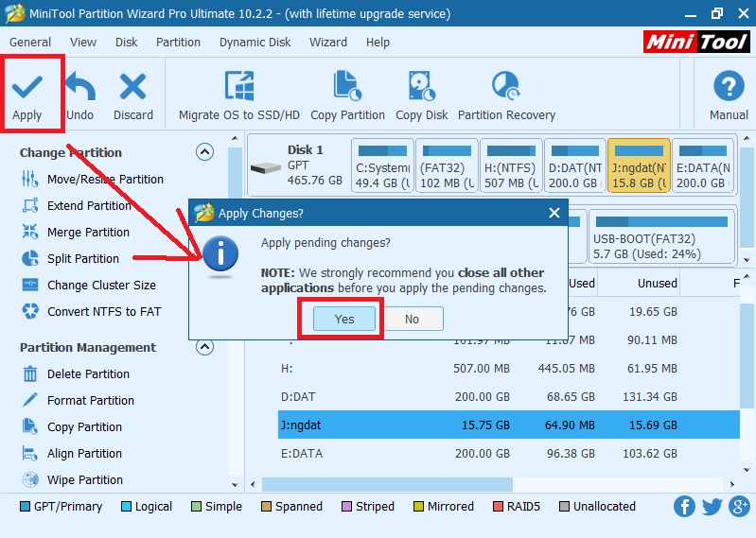Select Change Cluster Size action

(89, 286)
